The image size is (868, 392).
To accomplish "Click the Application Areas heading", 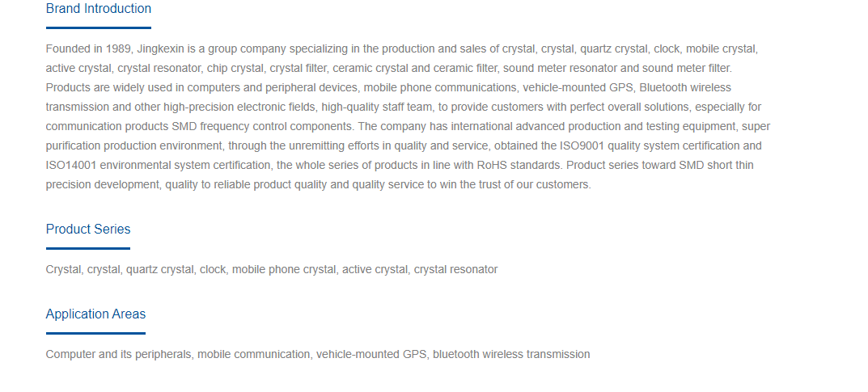I will point(95,314).
